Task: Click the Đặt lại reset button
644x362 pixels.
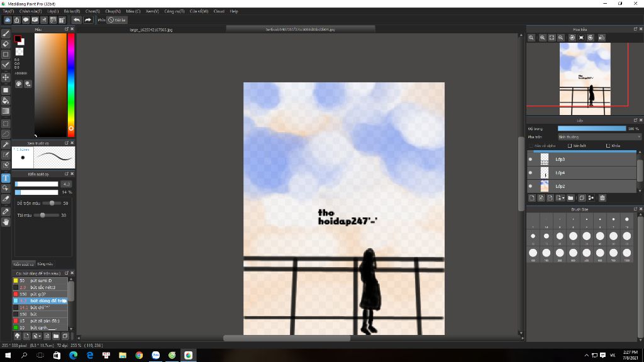Action: [x=117, y=19]
